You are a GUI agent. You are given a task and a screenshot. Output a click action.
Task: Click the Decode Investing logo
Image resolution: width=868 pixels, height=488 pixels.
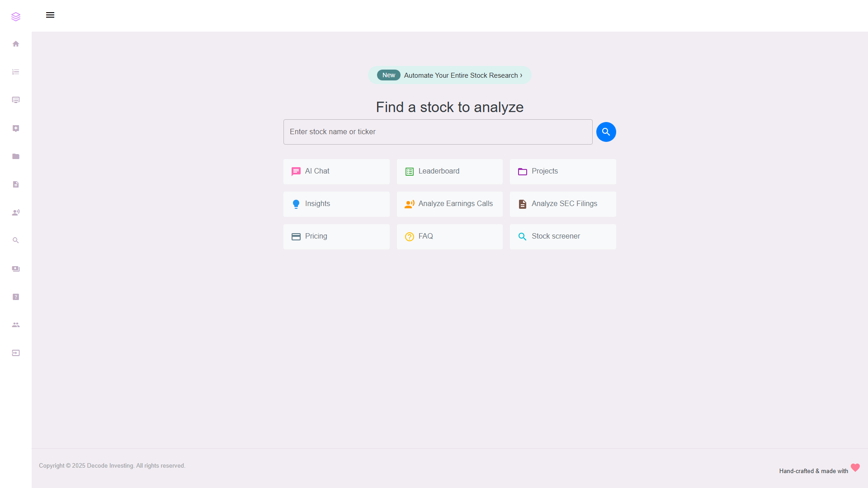point(16,16)
